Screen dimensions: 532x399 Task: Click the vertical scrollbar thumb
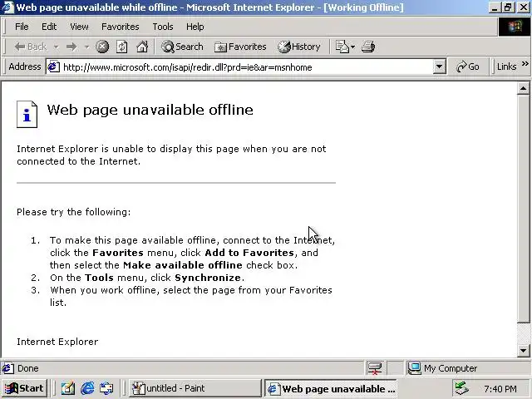click(523, 209)
